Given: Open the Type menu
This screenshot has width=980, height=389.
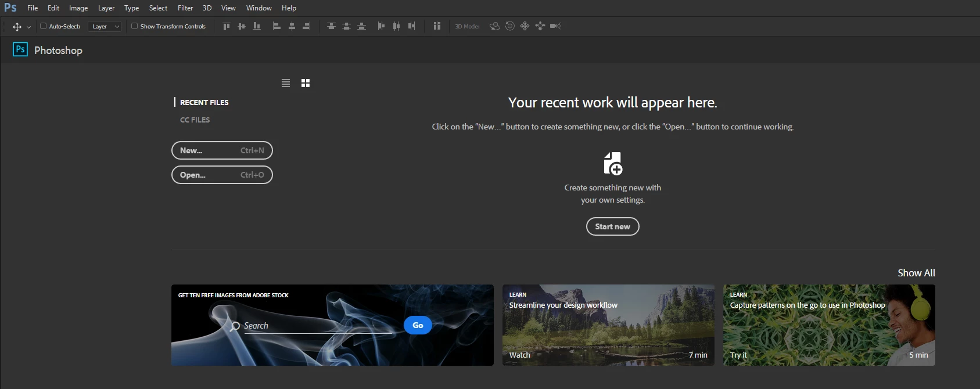Looking at the screenshot, I should pos(132,8).
